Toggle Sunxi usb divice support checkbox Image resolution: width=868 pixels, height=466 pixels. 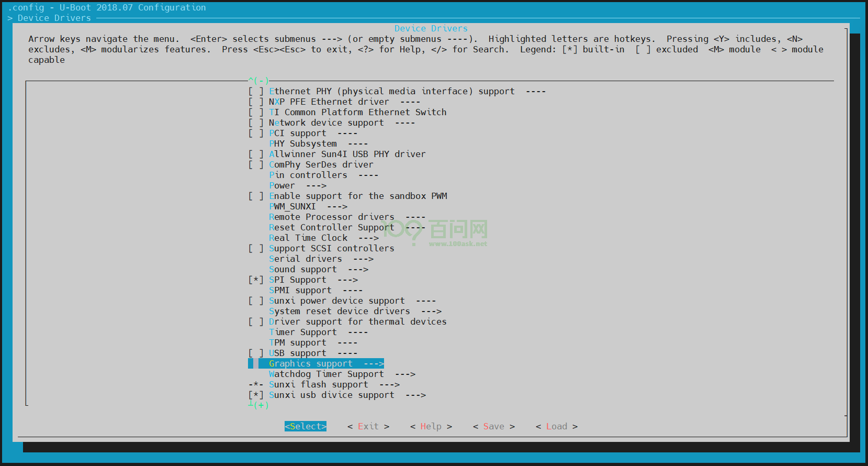click(256, 395)
